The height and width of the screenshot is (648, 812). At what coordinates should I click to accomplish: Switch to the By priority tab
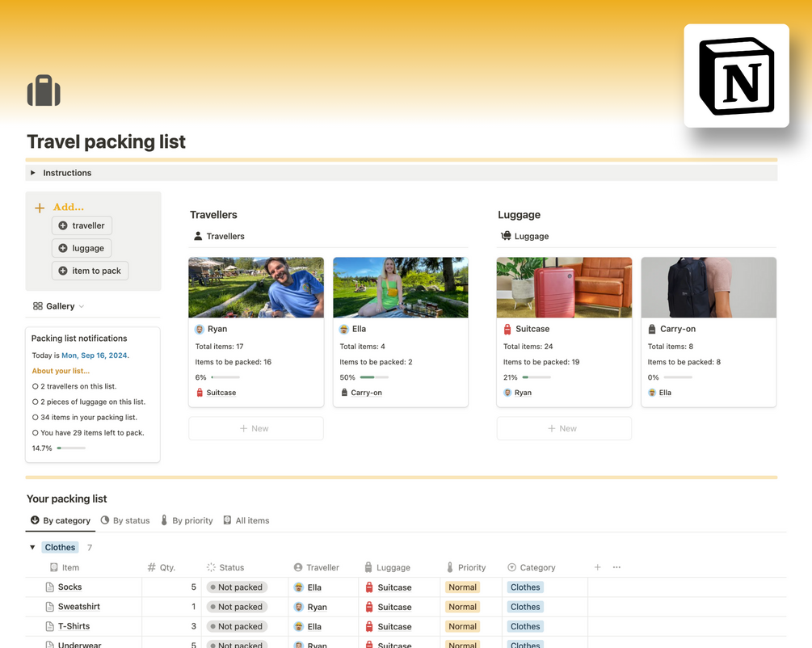187,520
